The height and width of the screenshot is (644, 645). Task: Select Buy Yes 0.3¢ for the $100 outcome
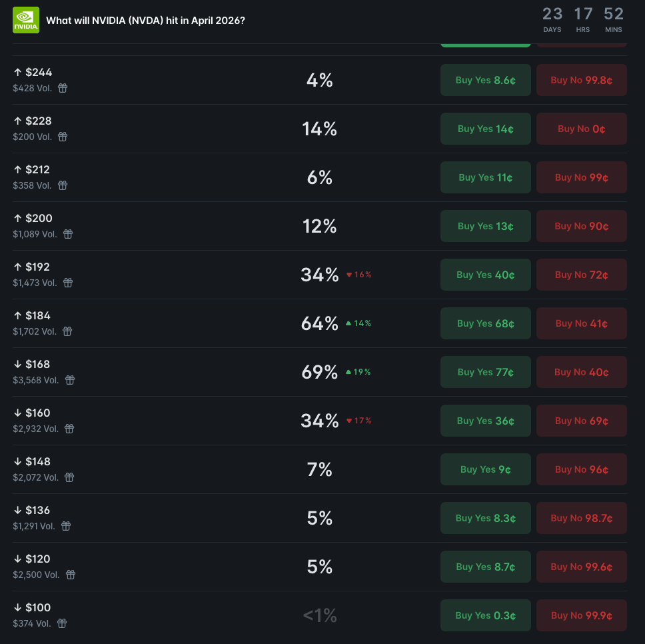(x=485, y=615)
